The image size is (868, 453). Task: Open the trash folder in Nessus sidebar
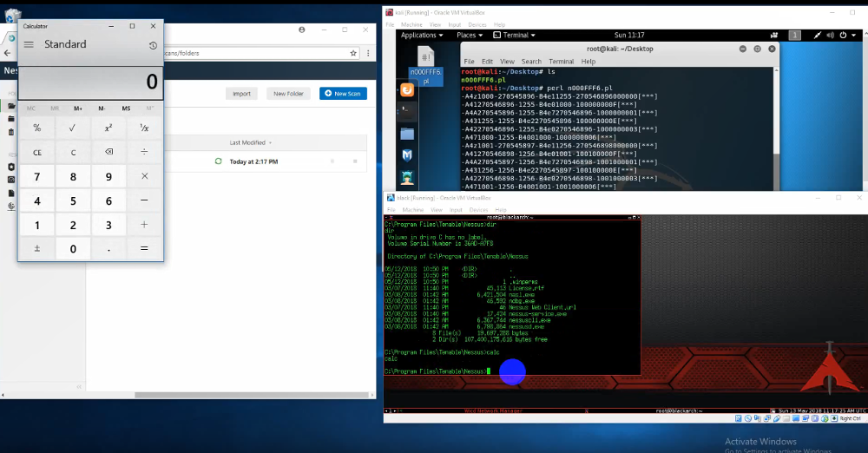pyautogui.click(x=11, y=132)
